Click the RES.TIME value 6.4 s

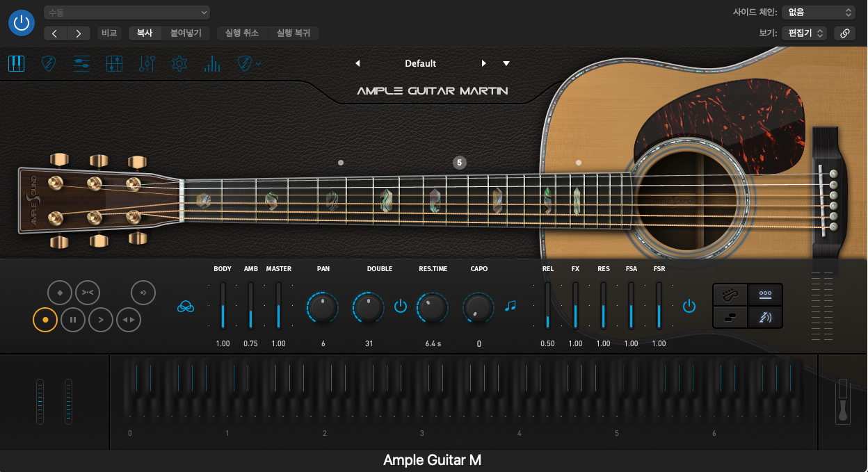tap(433, 343)
